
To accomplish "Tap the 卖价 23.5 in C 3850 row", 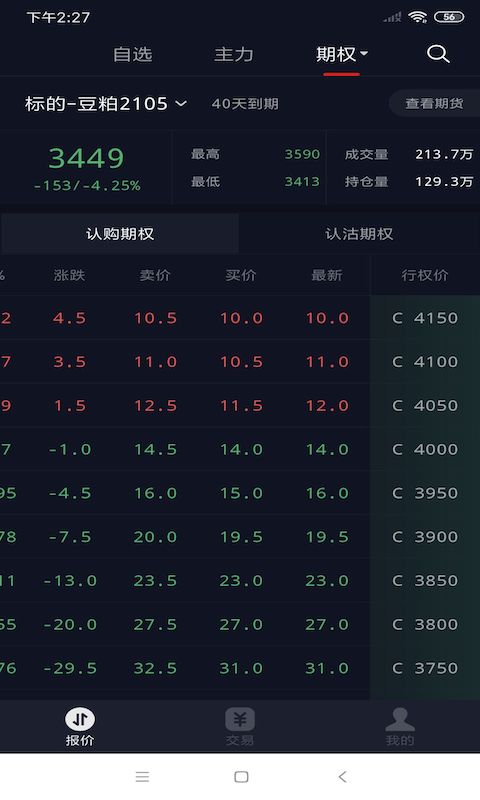I will pos(155,581).
